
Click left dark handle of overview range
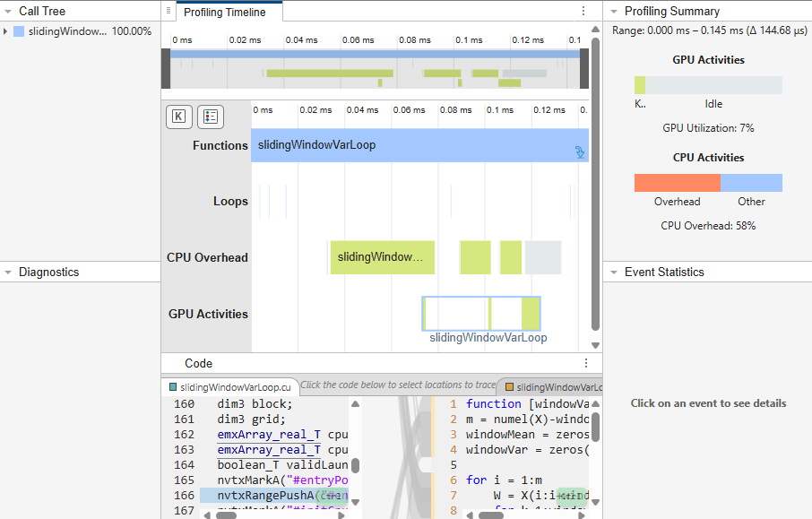coord(166,68)
